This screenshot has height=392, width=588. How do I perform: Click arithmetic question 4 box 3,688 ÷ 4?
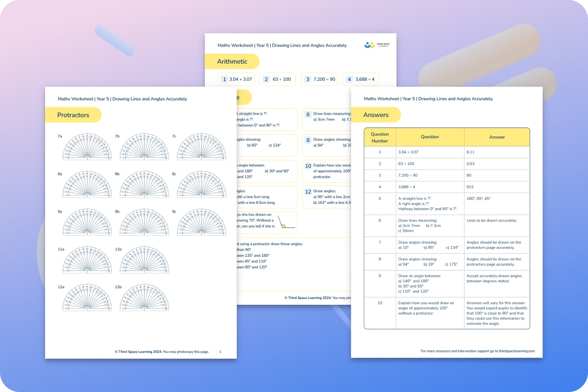tap(361, 79)
